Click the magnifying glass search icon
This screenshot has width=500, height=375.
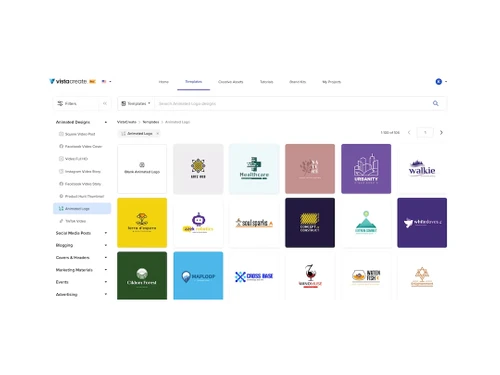(435, 103)
